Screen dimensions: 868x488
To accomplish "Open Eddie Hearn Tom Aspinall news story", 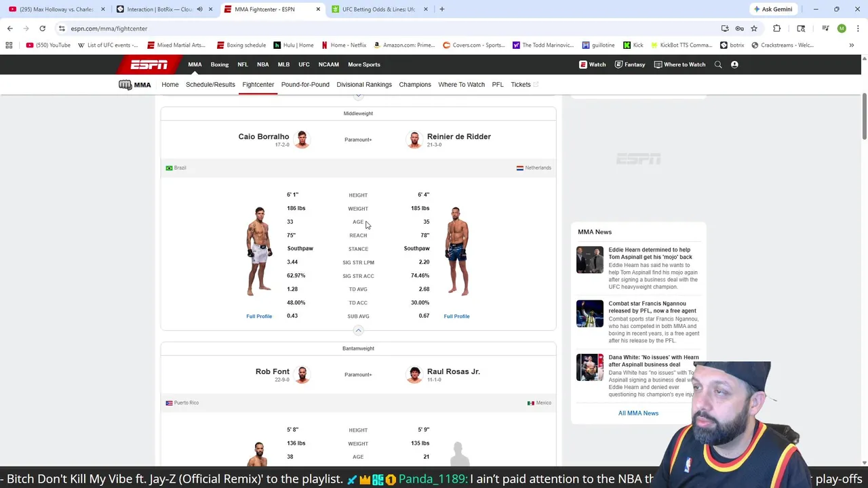I will [650, 253].
